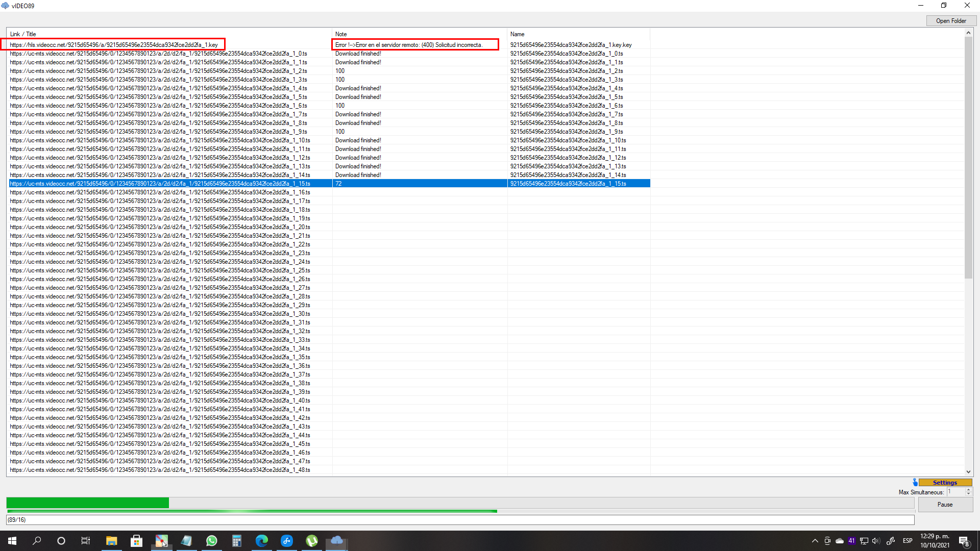The image size is (980, 551).
Task: Click the scroll down arrow of list
Action: (x=968, y=472)
